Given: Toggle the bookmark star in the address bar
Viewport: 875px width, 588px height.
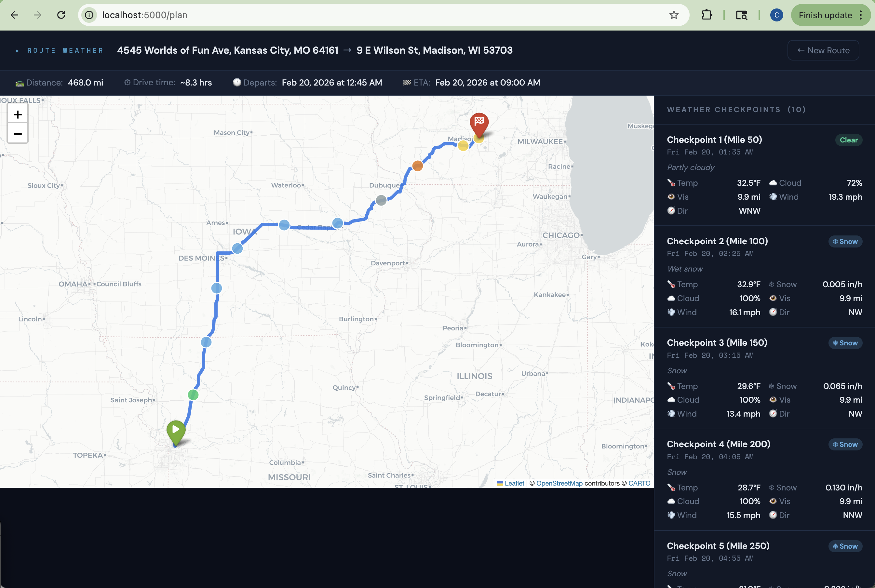Looking at the screenshot, I should [674, 15].
